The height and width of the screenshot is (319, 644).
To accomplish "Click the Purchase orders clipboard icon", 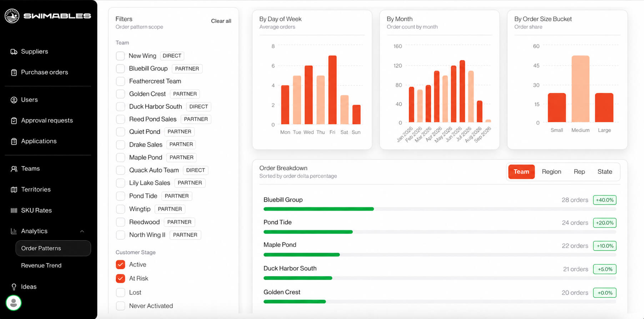I will click(14, 73).
